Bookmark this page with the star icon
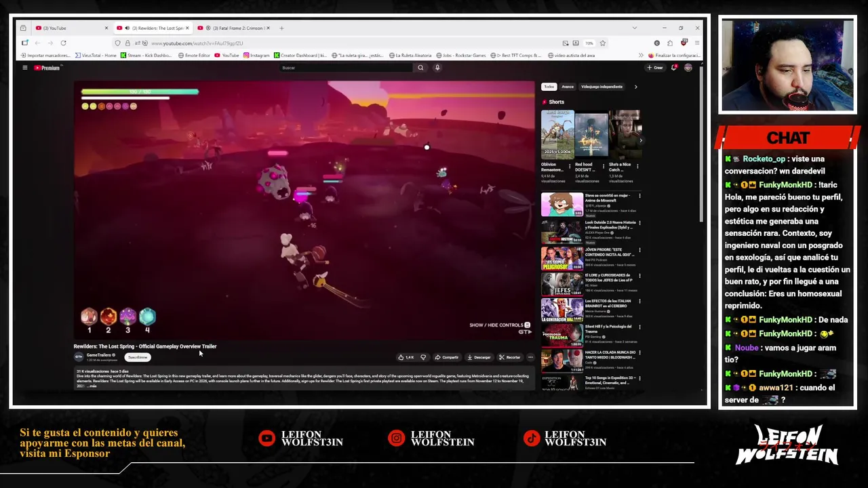 tap(602, 43)
